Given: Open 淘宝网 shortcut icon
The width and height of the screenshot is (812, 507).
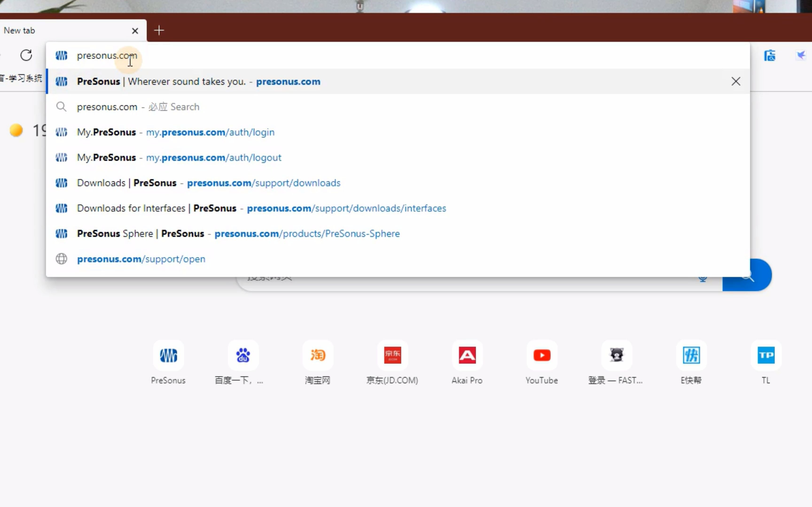Looking at the screenshot, I should click(317, 355).
